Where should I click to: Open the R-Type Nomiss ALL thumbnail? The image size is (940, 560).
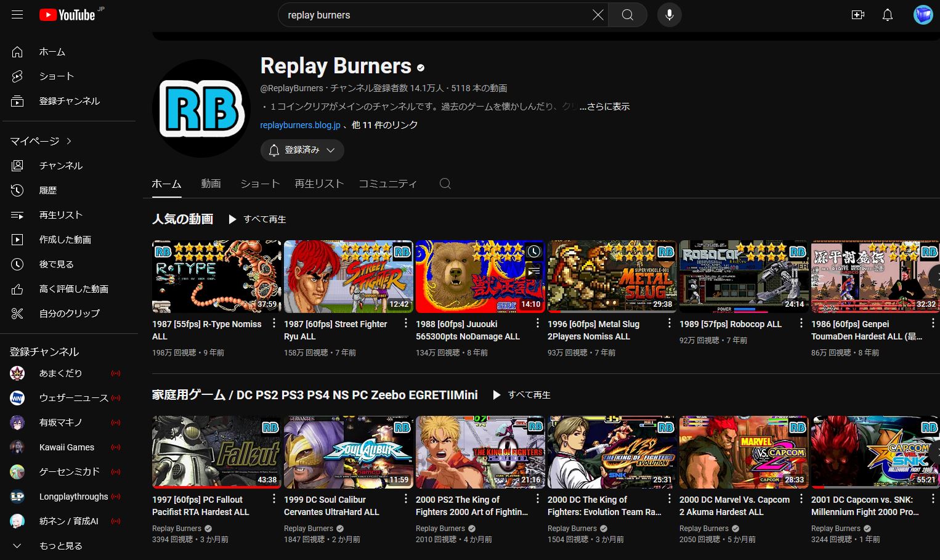click(217, 277)
